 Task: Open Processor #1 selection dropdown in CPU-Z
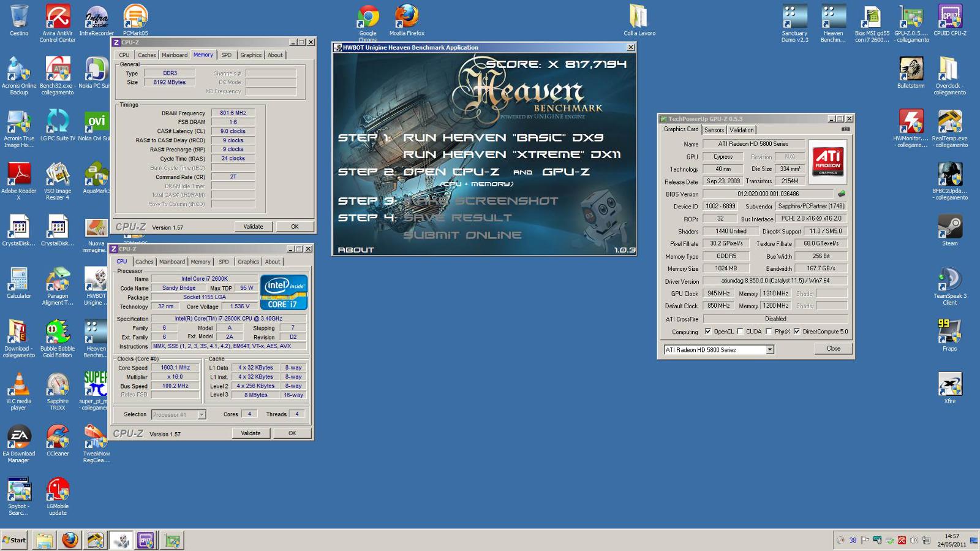tap(202, 415)
